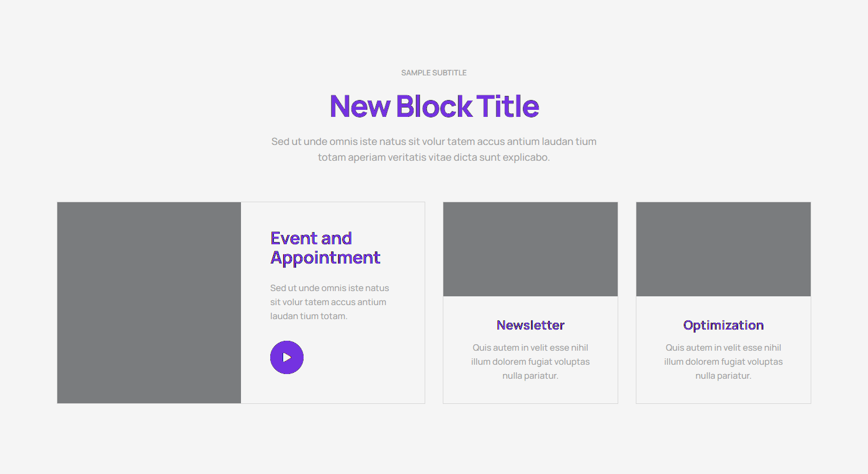This screenshot has height=474, width=868.
Task: Click the word "Appointment" in card heading
Action: 325,258
